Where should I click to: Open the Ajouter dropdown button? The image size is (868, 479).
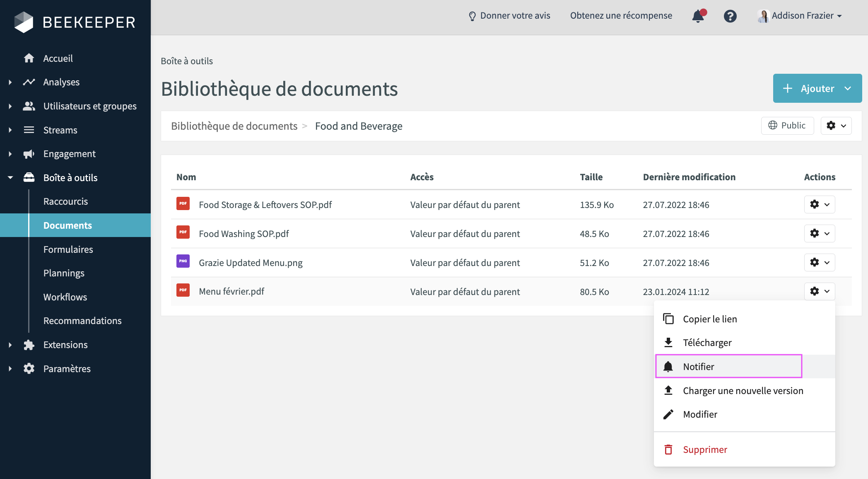[x=817, y=88]
